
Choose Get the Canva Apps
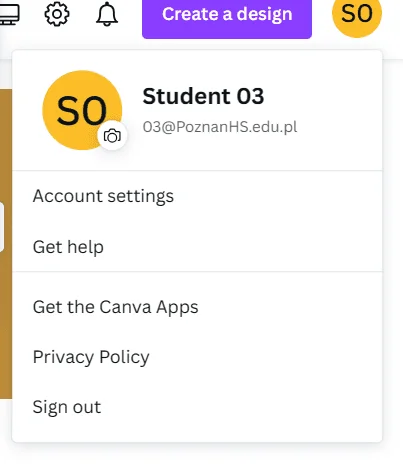[x=197, y=307]
